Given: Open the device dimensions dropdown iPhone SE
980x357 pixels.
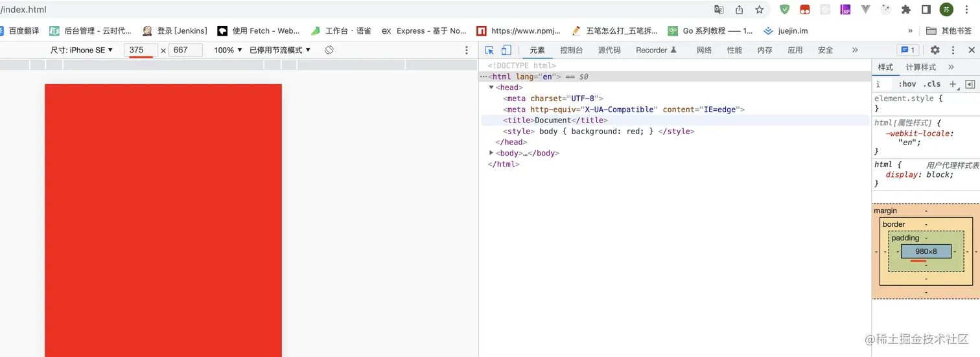Looking at the screenshot, I should click(x=82, y=50).
